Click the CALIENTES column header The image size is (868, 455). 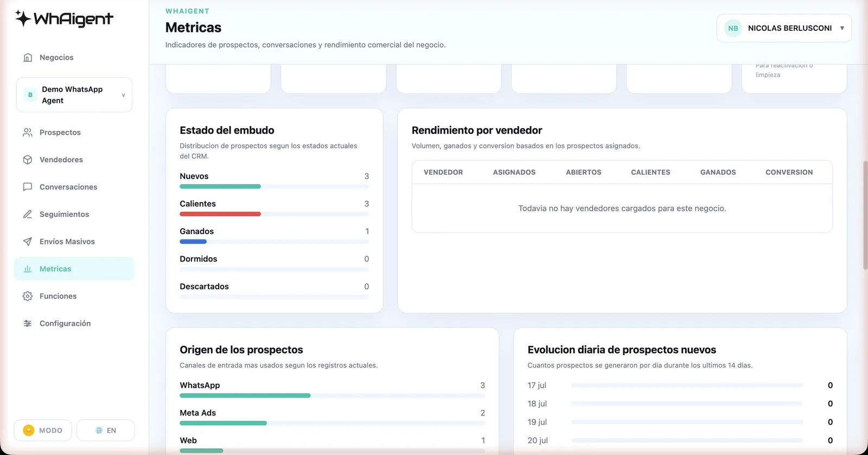coord(650,172)
